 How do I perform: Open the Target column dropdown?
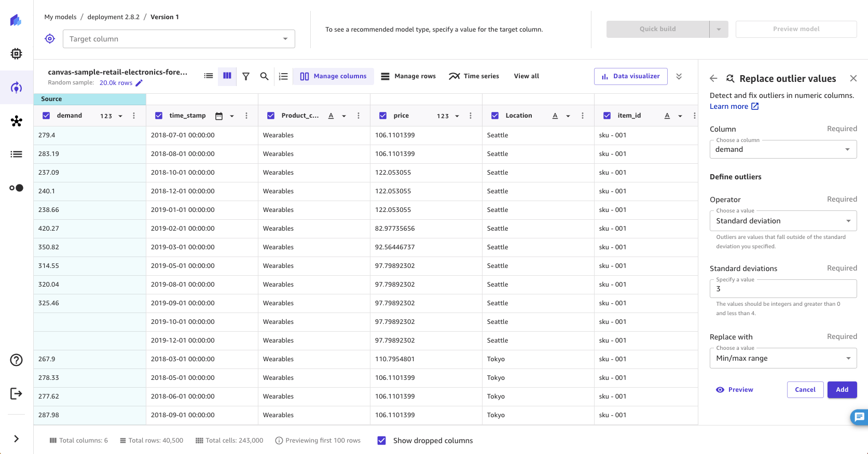click(x=178, y=39)
